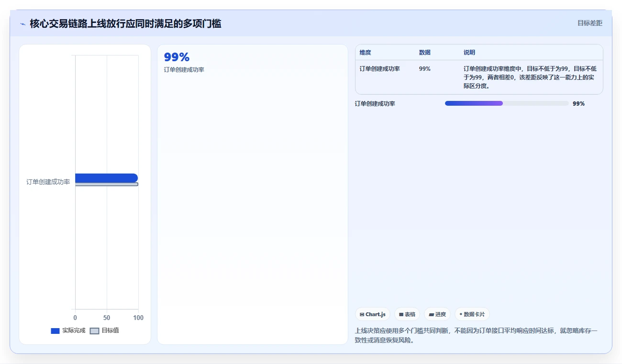Click the 订单创建成功率 cell in table
Screen dimensions: 622x364
click(x=380, y=69)
